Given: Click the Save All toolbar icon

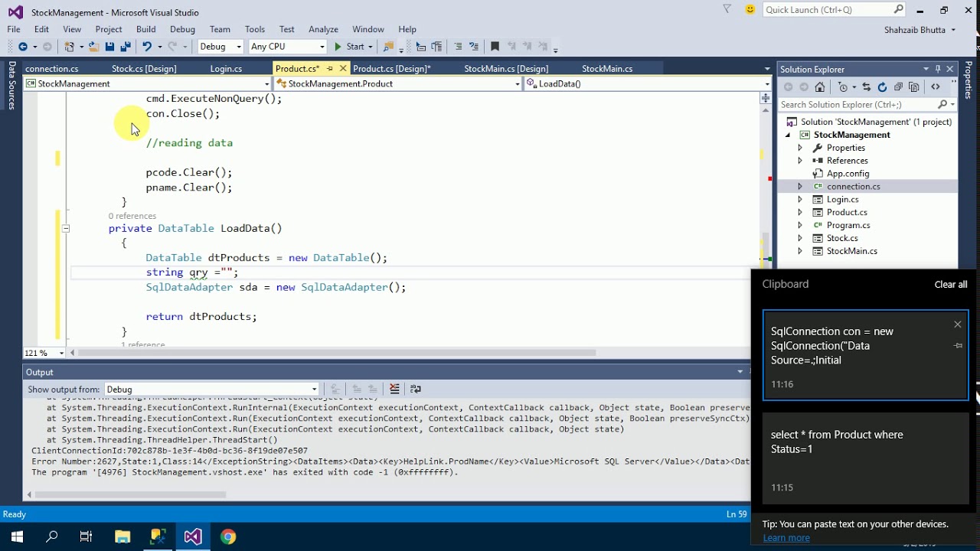Looking at the screenshot, I should click(x=126, y=47).
